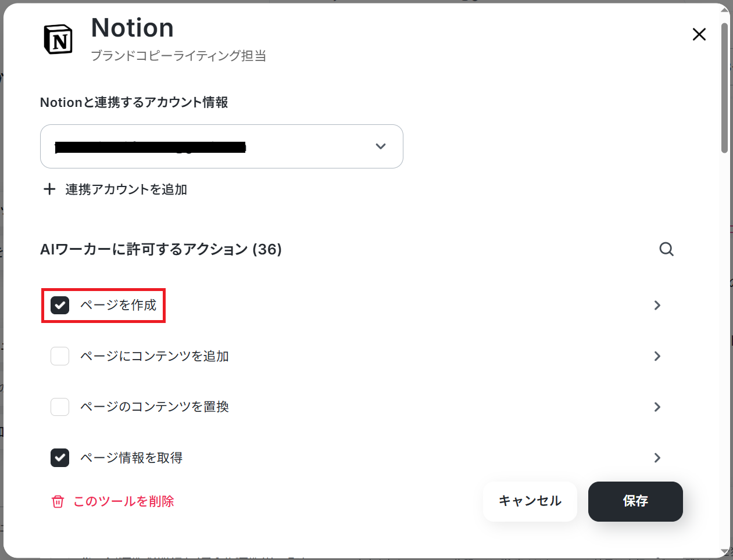Close the Notion settings dialog
Screen dimensions: 733x560
[699, 34]
